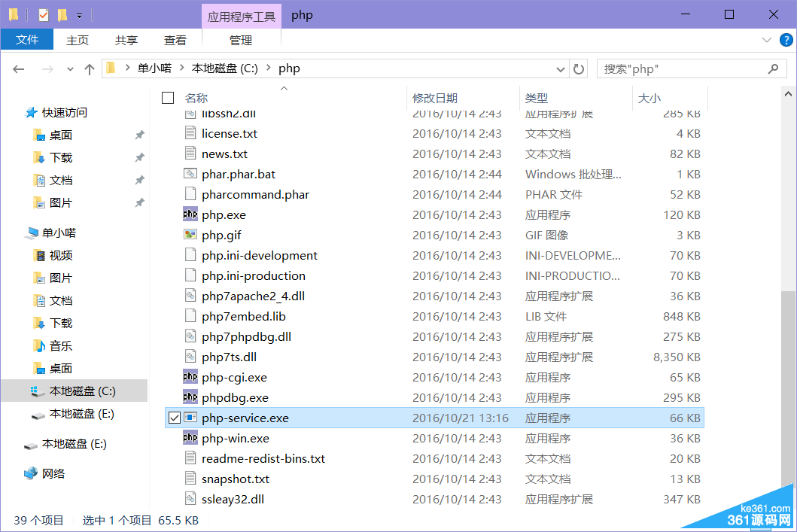Select the file php7apache2_4.dll

pyautogui.click(x=253, y=296)
